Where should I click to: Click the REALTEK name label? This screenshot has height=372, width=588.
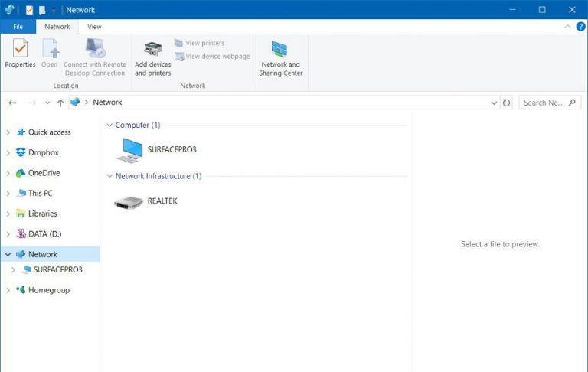(x=162, y=201)
